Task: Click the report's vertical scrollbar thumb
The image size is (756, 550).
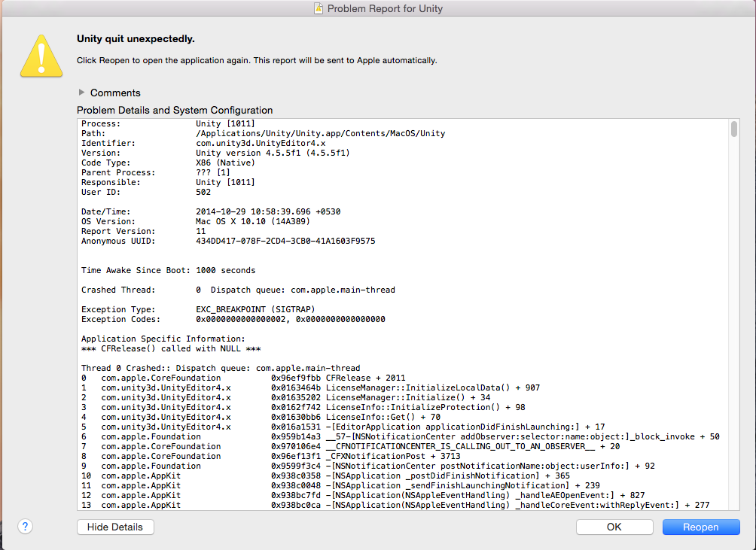Action: [733, 130]
